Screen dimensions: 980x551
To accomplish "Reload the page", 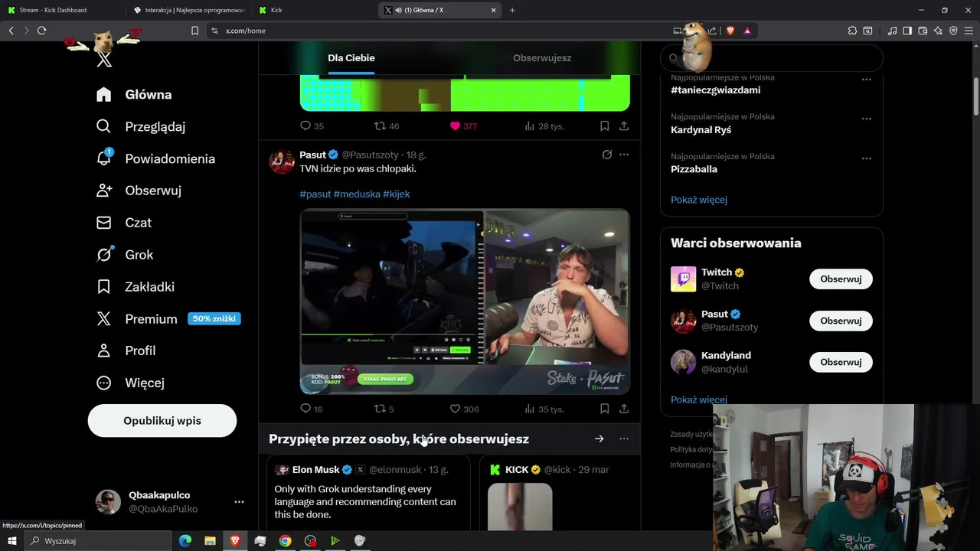I will (x=41, y=31).
